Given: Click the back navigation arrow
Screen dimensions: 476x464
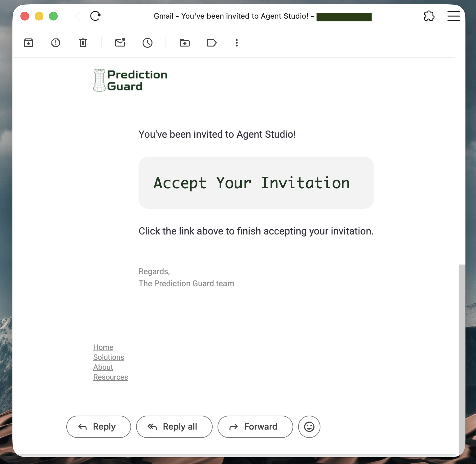Looking at the screenshot, I should tap(77, 16).
